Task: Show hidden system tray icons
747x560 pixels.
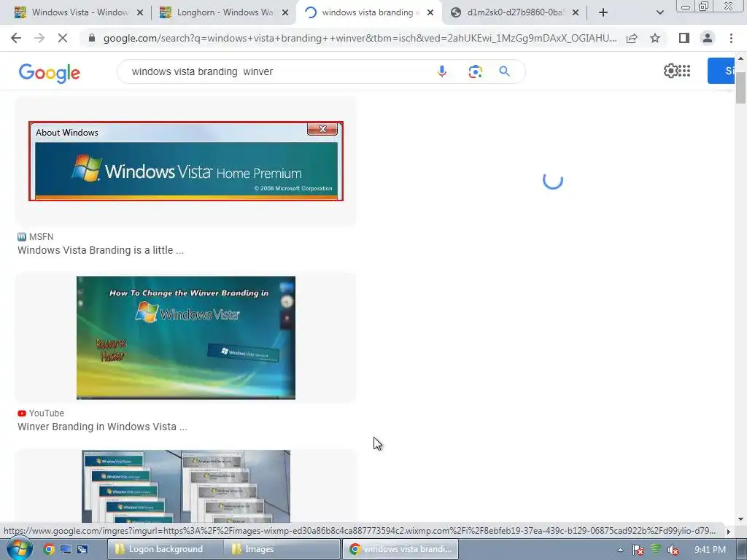Action: click(620, 550)
